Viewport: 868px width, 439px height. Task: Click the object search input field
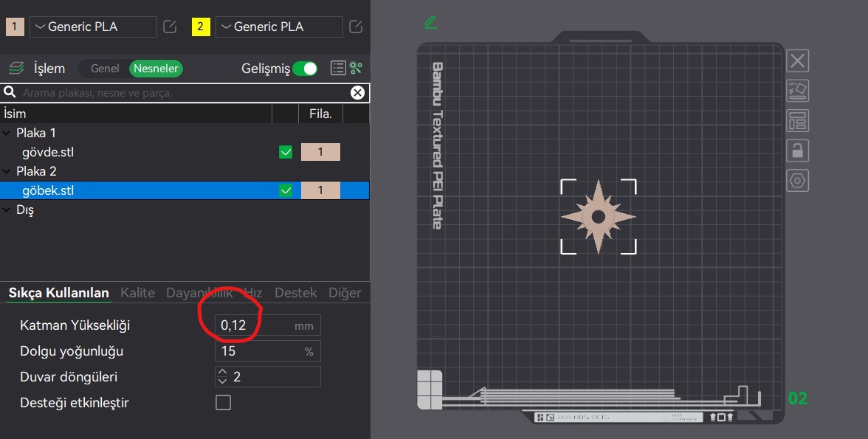pyautogui.click(x=185, y=93)
